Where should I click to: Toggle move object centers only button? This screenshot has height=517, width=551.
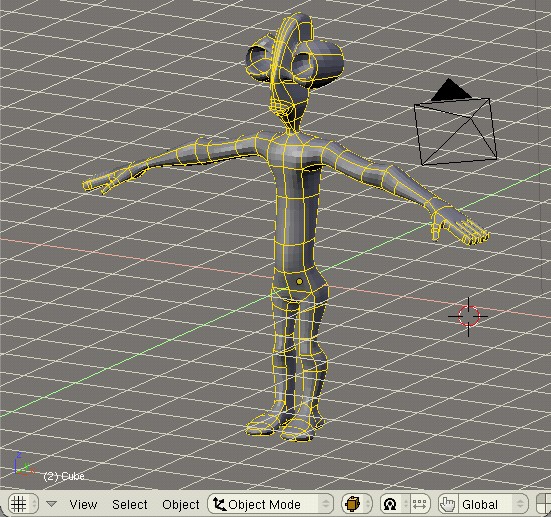[420, 505]
